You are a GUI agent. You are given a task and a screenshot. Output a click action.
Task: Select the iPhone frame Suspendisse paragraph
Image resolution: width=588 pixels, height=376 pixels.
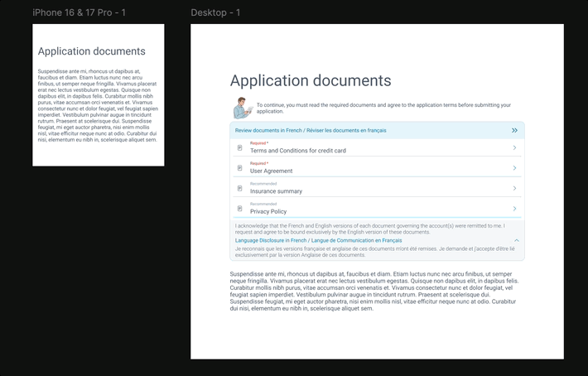coord(98,105)
